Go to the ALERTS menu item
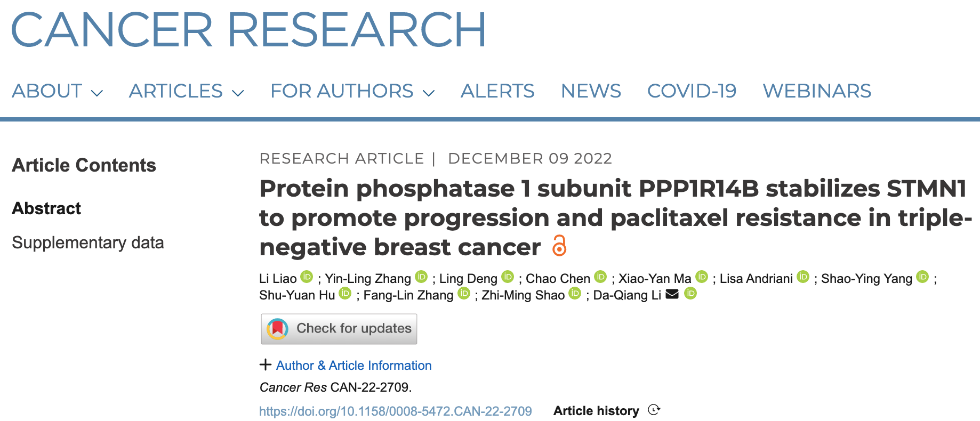980x421 pixels. coord(497,91)
